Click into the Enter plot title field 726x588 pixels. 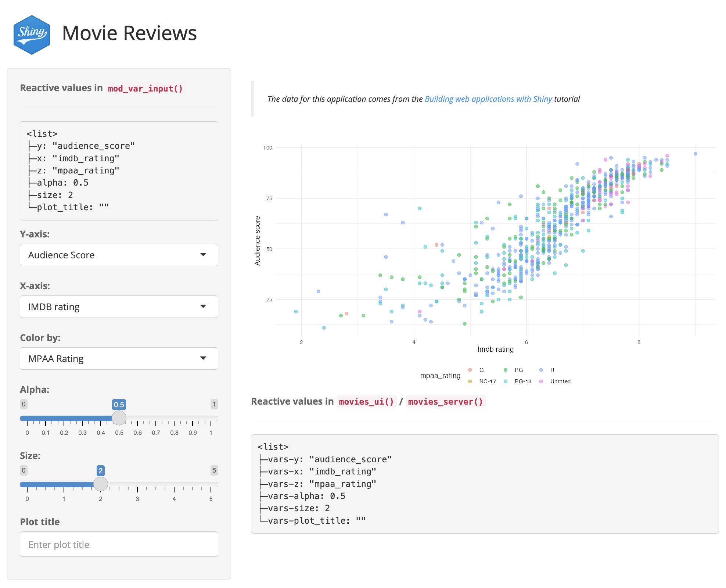tap(119, 544)
